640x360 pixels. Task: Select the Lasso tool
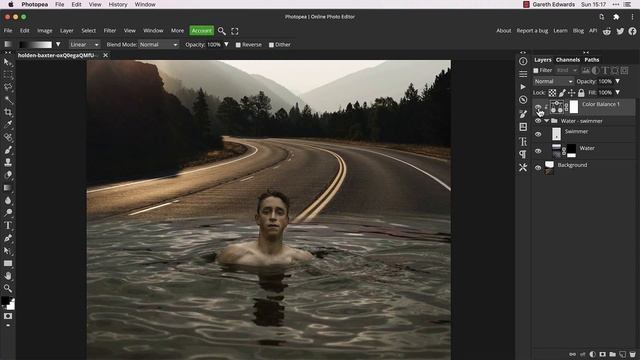tap(7, 87)
